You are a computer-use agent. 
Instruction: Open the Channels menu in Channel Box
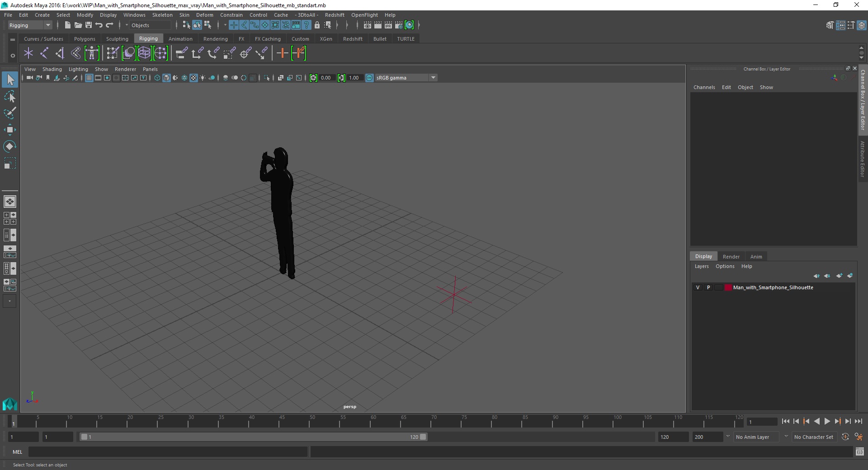coord(704,87)
